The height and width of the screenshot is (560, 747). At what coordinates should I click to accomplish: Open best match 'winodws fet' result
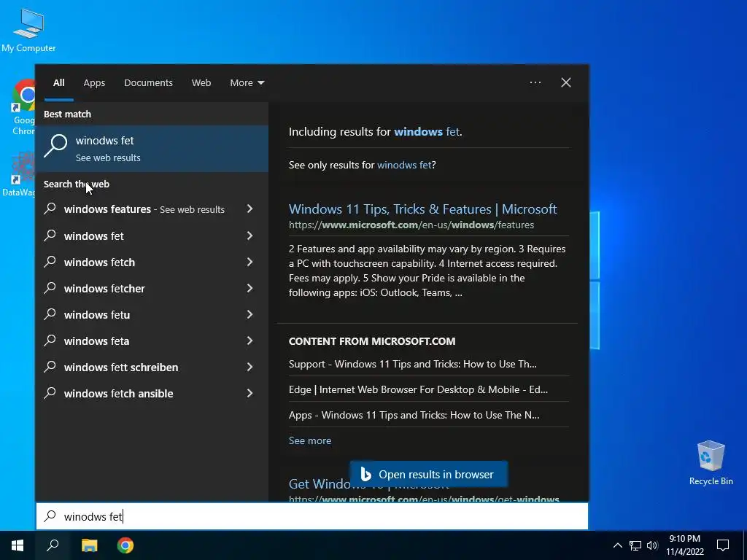[152, 149]
